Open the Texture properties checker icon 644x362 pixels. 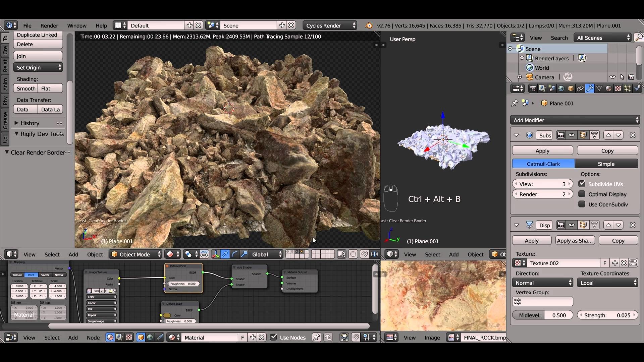click(618, 88)
